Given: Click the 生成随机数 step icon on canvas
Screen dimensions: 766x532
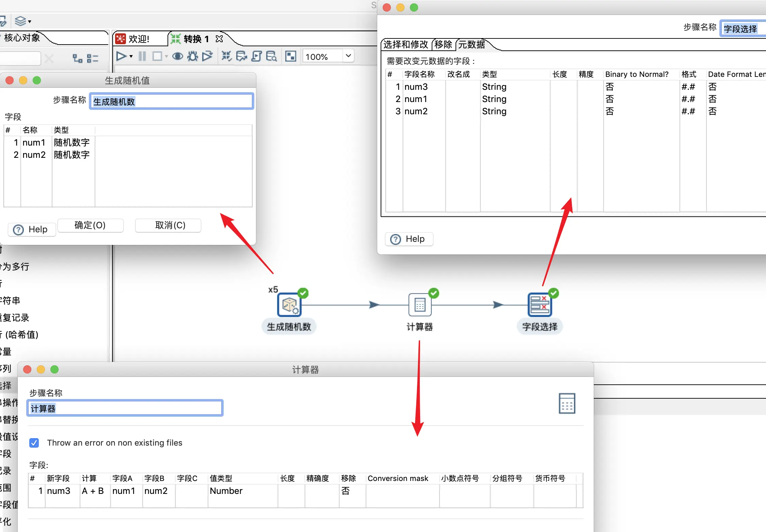Looking at the screenshot, I should [289, 305].
